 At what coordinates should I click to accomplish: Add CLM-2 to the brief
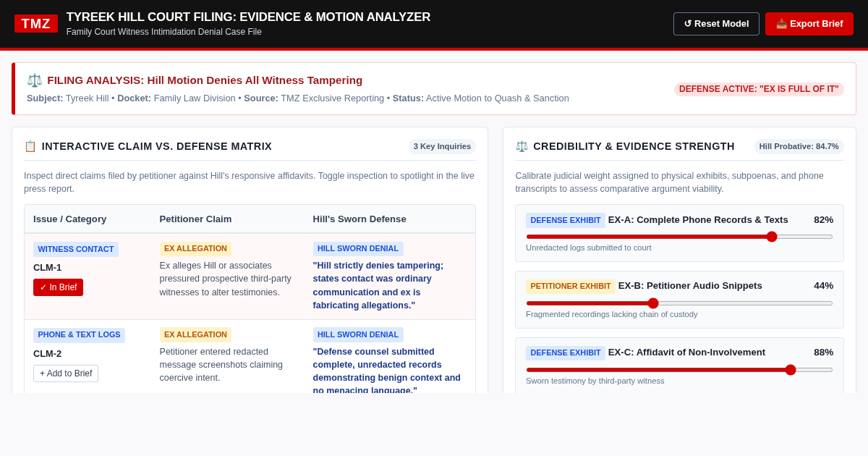pos(66,373)
